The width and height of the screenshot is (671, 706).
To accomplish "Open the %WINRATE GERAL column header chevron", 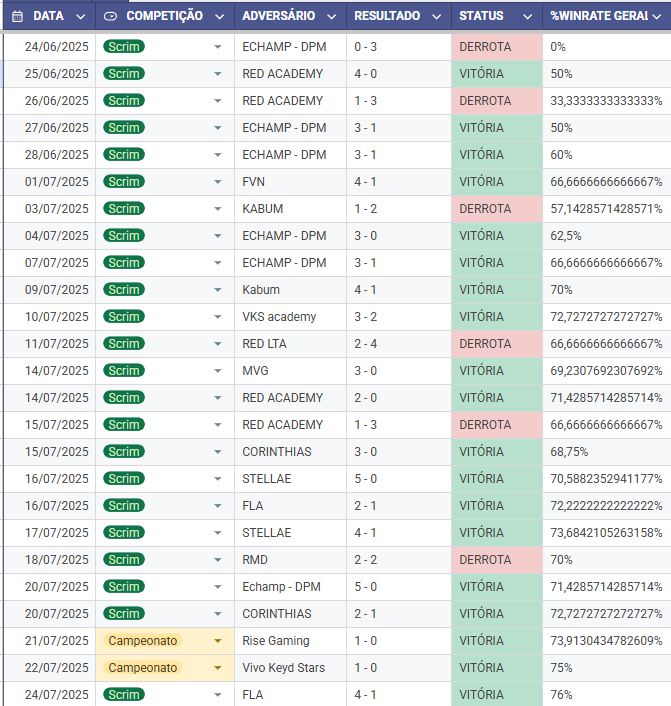I will point(657,17).
